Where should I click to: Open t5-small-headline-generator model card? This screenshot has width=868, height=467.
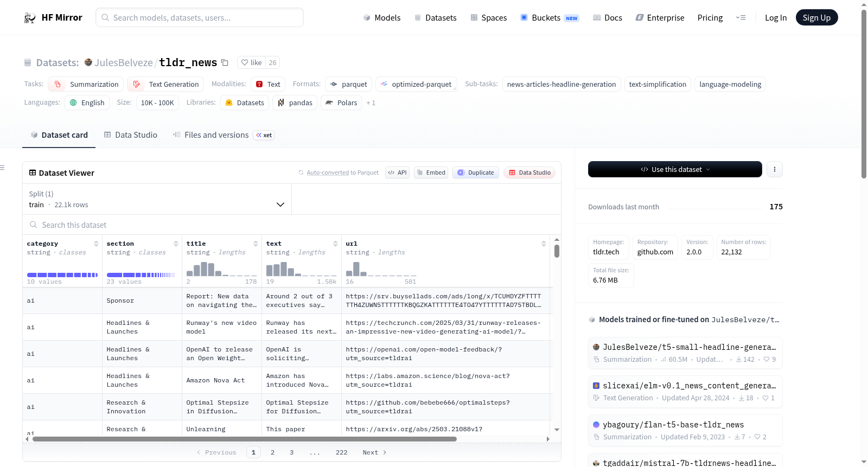pyautogui.click(x=685, y=353)
